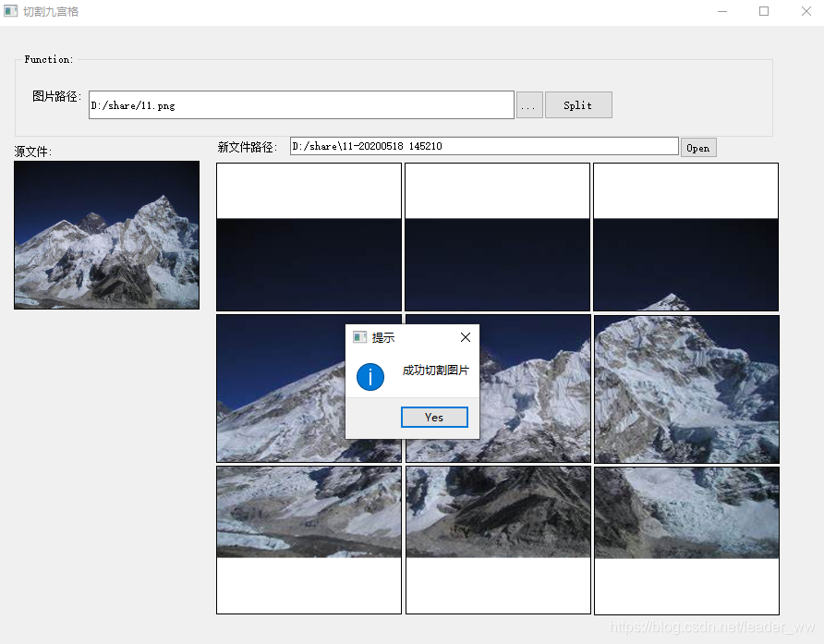Click the Split button
Image resolution: width=824 pixels, height=644 pixels.
pyautogui.click(x=578, y=105)
